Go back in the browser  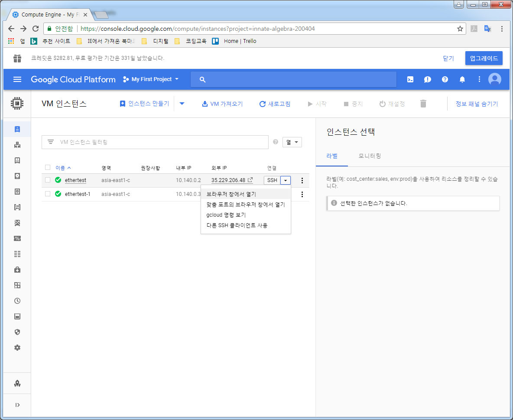[x=11, y=29]
